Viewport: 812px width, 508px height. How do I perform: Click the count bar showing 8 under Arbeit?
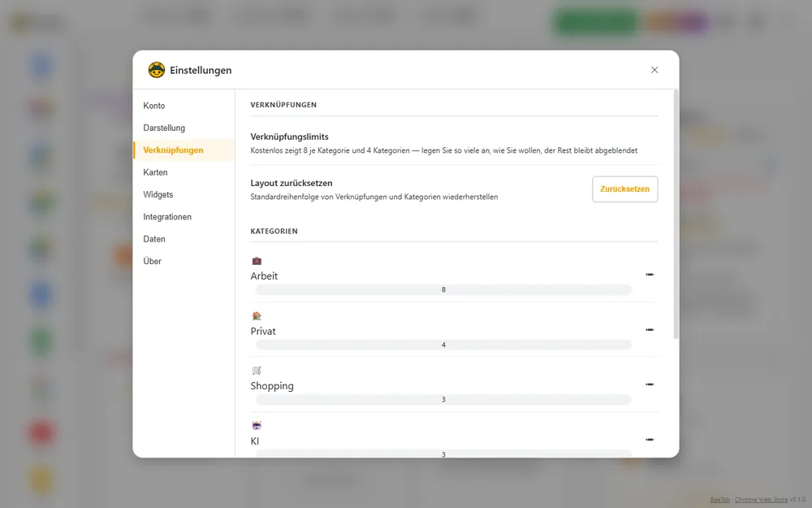point(443,290)
